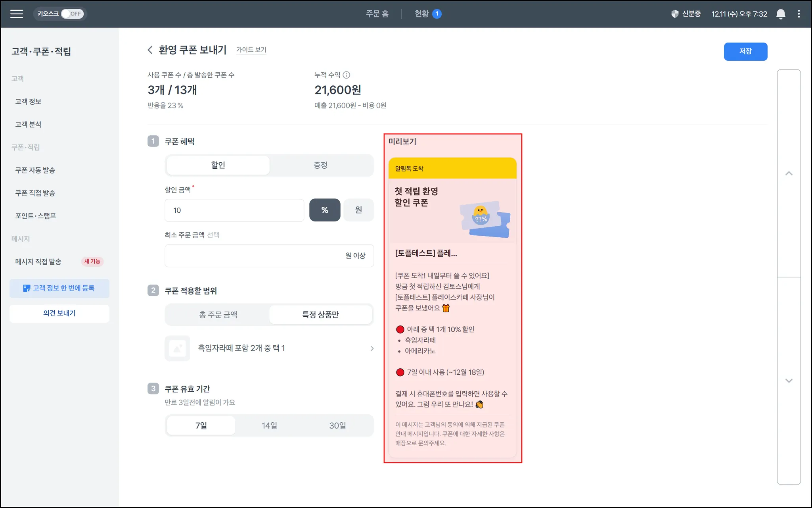Click the 최소 주문 금액 input field
Screen dimensions: 812x508
click(x=254, y=256)
